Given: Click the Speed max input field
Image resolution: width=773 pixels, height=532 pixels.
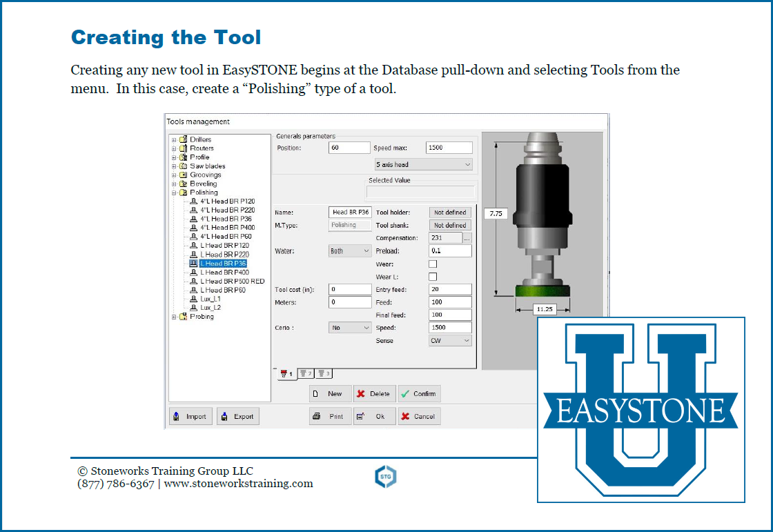Looking at the screenshot, I should [x=449, y=148].
